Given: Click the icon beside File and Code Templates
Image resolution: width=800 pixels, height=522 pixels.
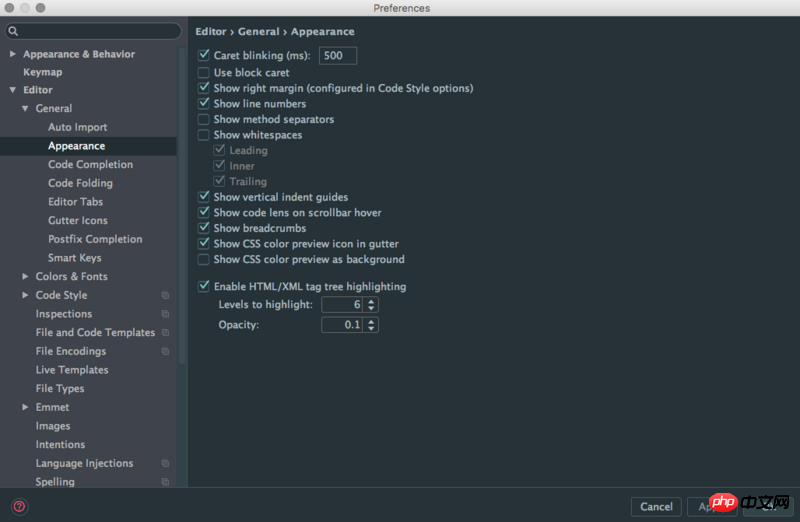Looking at the screenshot, I should 165,332.
